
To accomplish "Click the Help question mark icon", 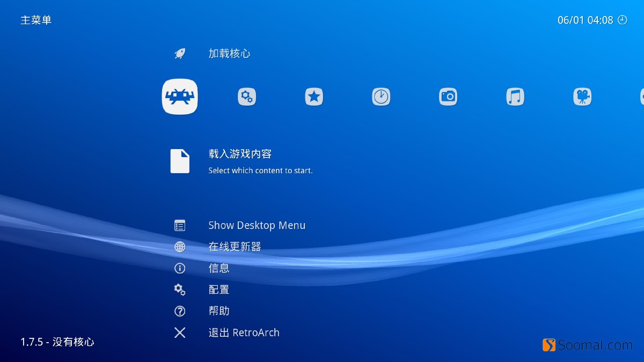I will 180,311.
